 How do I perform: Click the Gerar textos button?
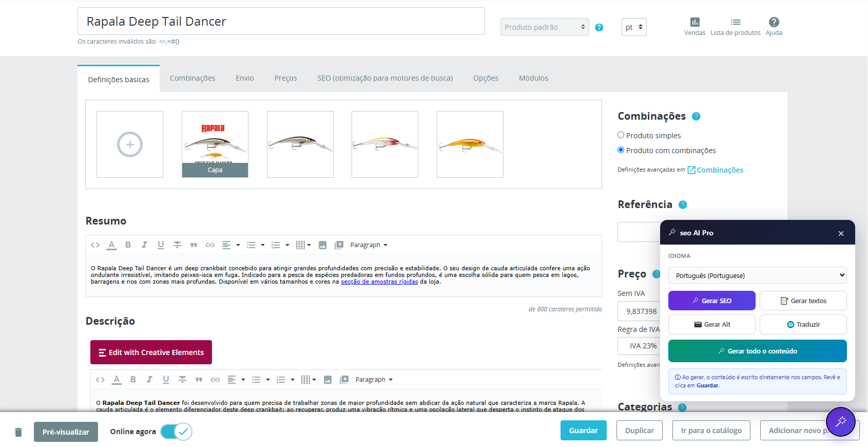point(803,301)
